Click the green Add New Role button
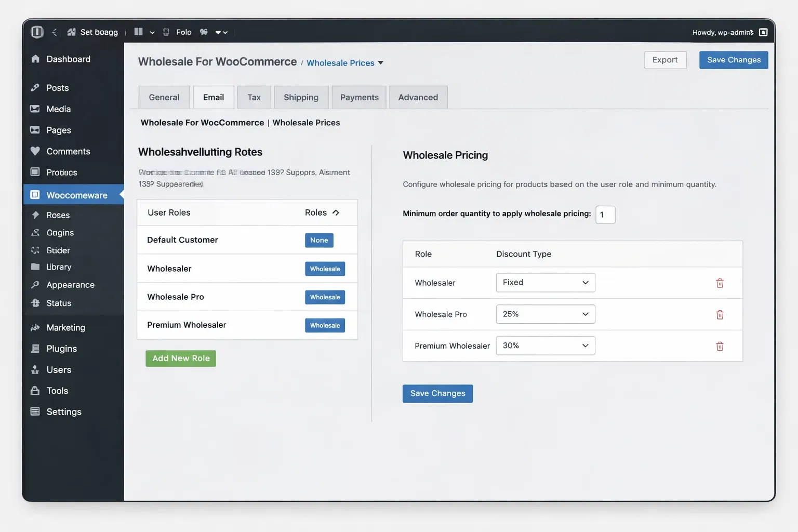The image size is (798, 532). pos(181,358)
